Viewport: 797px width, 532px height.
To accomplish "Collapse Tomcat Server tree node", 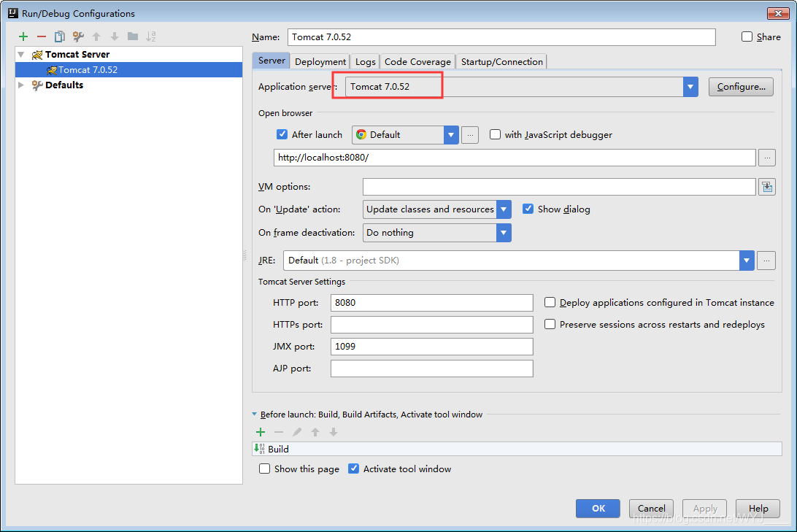I will click(21, 55).
